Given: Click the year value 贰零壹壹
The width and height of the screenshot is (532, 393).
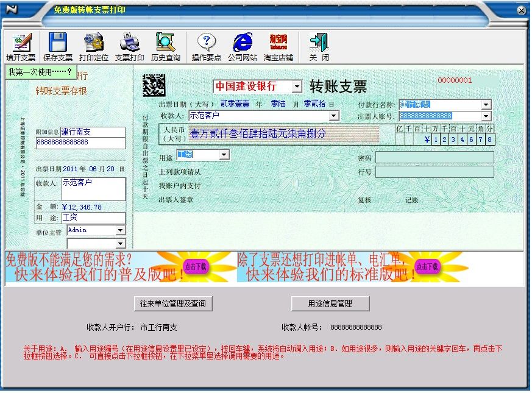Looking at the screenshot, I should pos(235,104).
